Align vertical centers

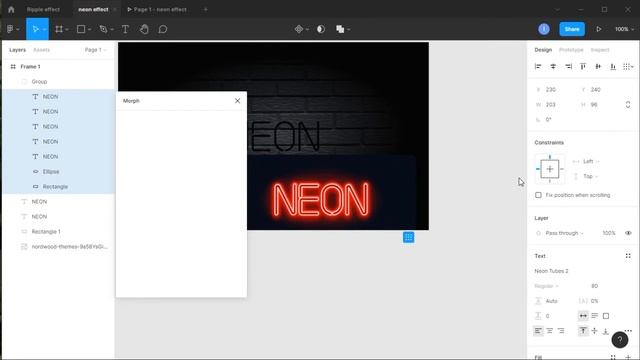598,67
